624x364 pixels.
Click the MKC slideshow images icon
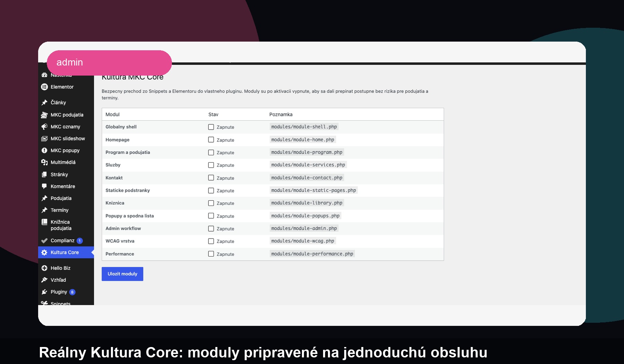[44, 139]
